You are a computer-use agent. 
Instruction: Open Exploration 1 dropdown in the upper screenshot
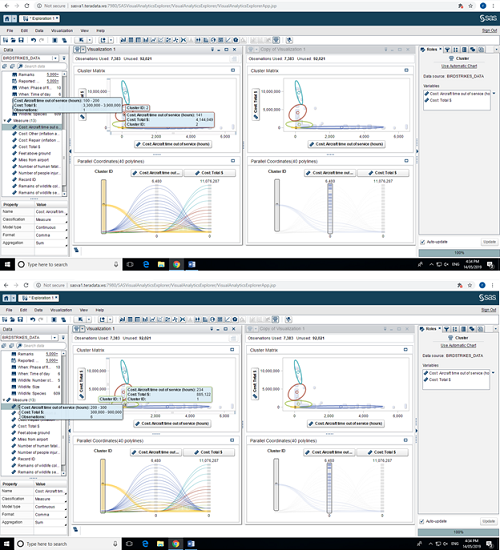coord(57,18)
